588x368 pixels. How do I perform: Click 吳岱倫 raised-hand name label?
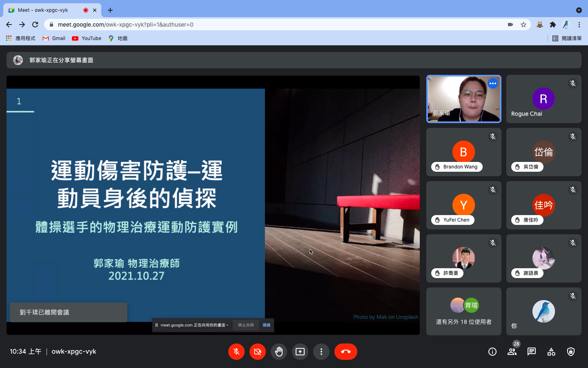[527, 167]
